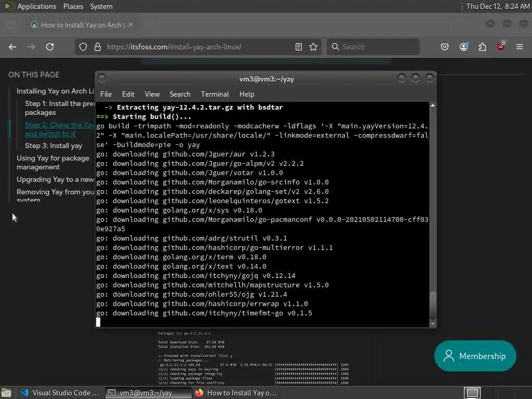
Task: Click the Firefox URL address field
Action: 198,47
